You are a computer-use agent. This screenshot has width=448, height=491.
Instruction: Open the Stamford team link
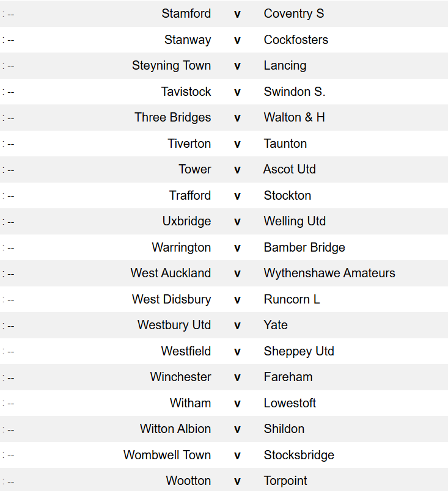186,13
